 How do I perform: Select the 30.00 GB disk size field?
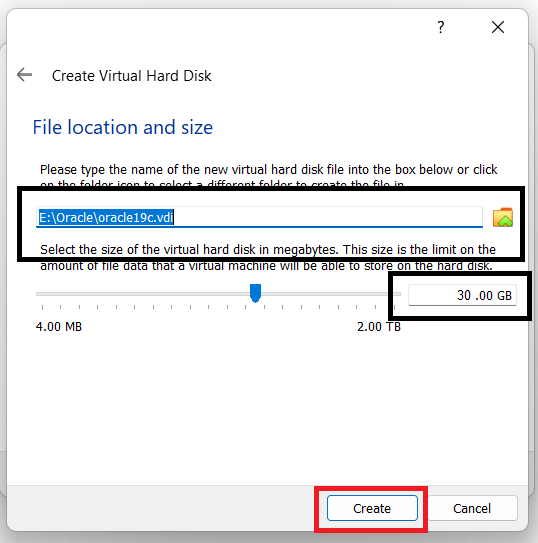click(462, 295)
